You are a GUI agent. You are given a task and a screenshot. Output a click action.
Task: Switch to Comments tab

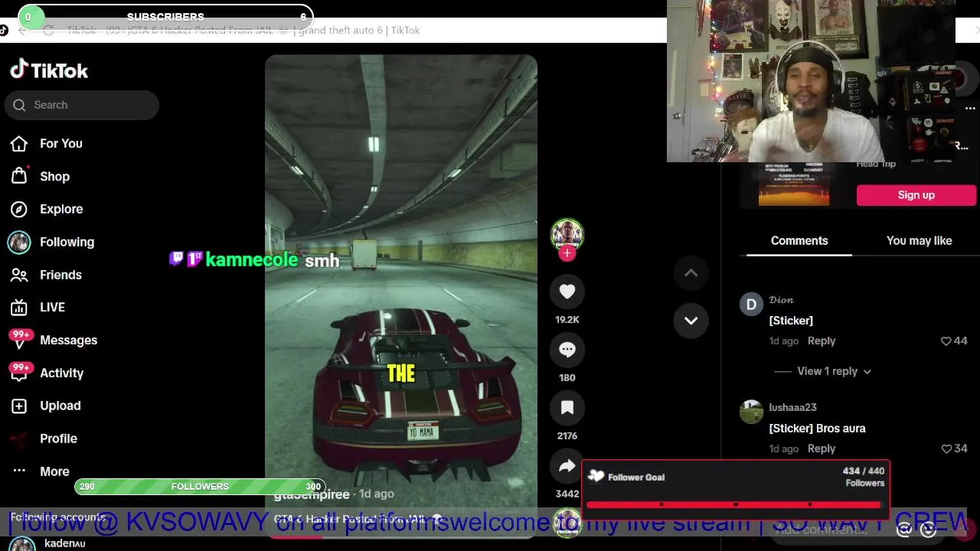tap(799, 240)
